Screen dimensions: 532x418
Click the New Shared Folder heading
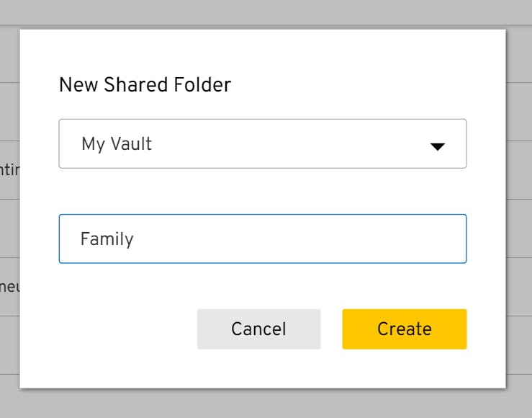[145, 85]
